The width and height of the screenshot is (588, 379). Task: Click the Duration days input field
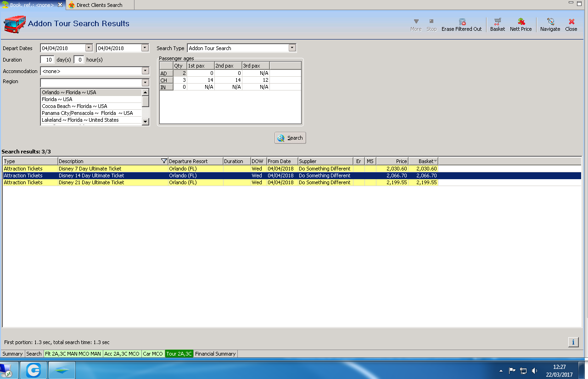47,60
